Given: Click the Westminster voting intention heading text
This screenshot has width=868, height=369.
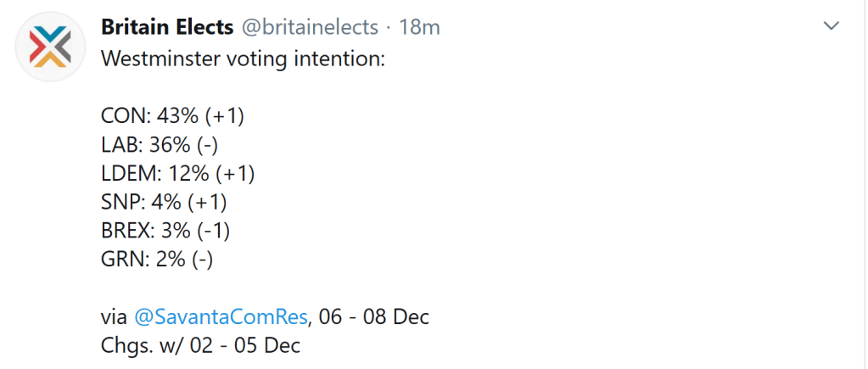Looking at the screenshot, I should point(242,59).
